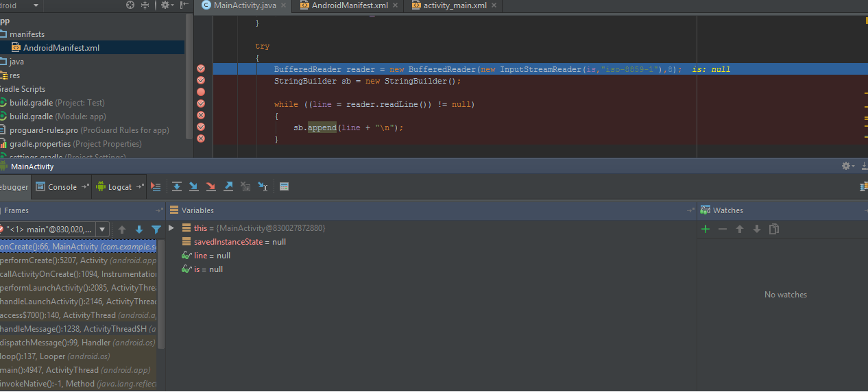Toggle breakpoint on the BufferedReader line
This screenshot has height=392, width=868.
point(201,69)
